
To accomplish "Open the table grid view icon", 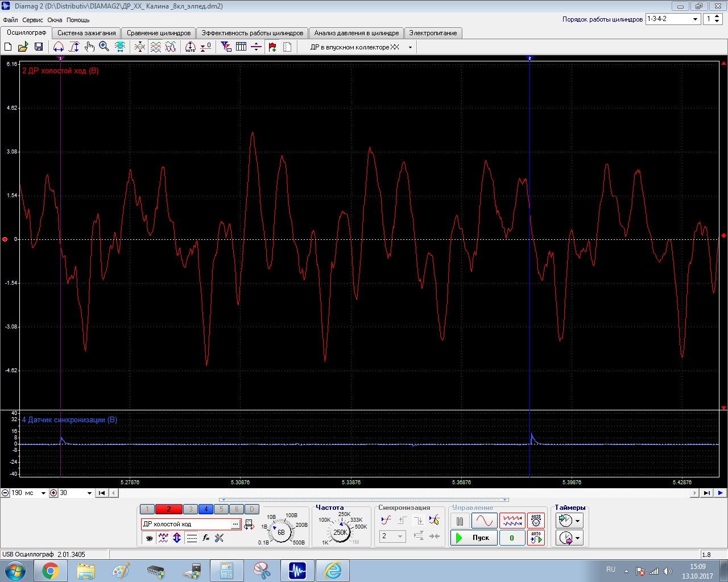I will [241, 47].
